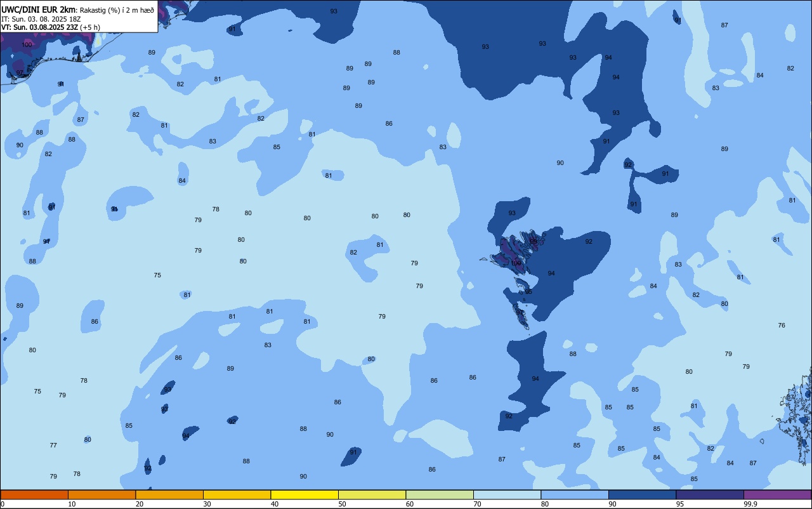Select the 30–40 golden legend swatch
The image size is (812, 509).
pos(237,494)
